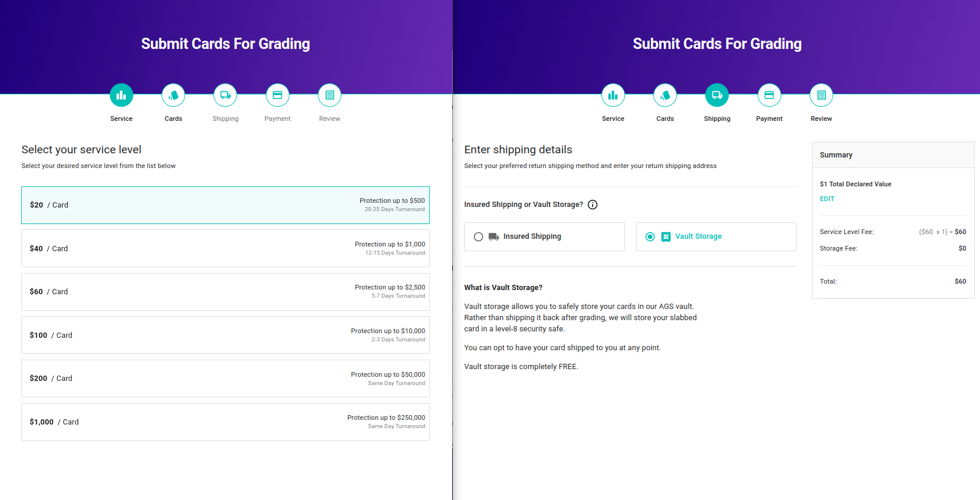Click the Service step icon in left panel
The width and height of the screenshot is (980, 500).
(x=121, y=95)
